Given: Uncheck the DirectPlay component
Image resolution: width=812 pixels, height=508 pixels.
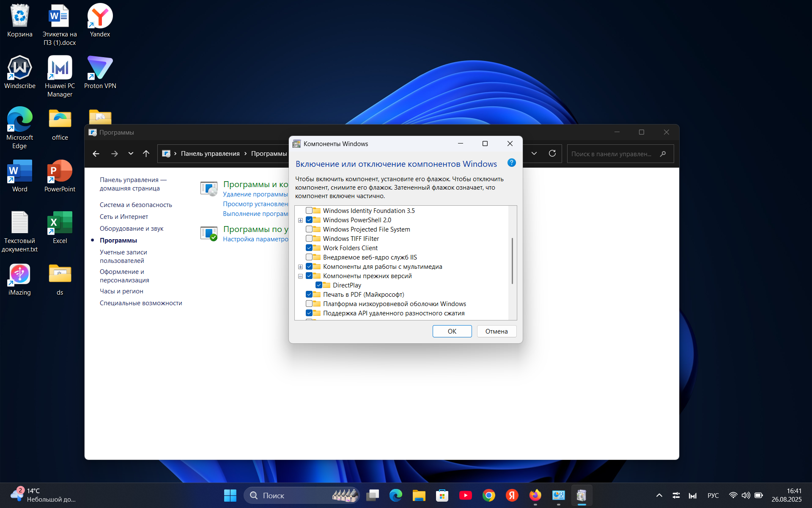Looking at the screenshot, I should point(319,285).
